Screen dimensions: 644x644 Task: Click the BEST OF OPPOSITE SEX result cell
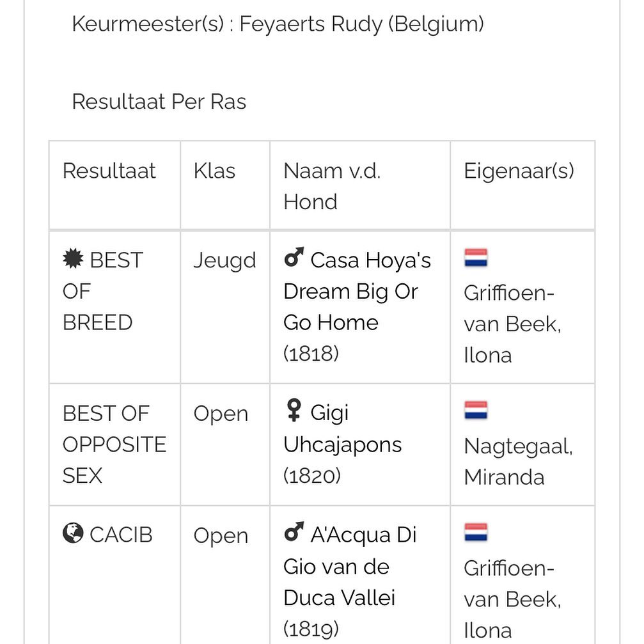(x=114, y=444)
